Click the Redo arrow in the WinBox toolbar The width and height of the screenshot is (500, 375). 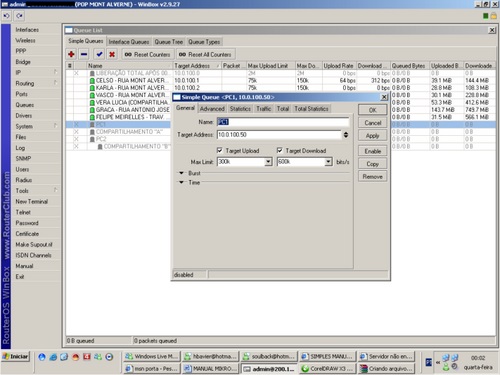point(19,16)
